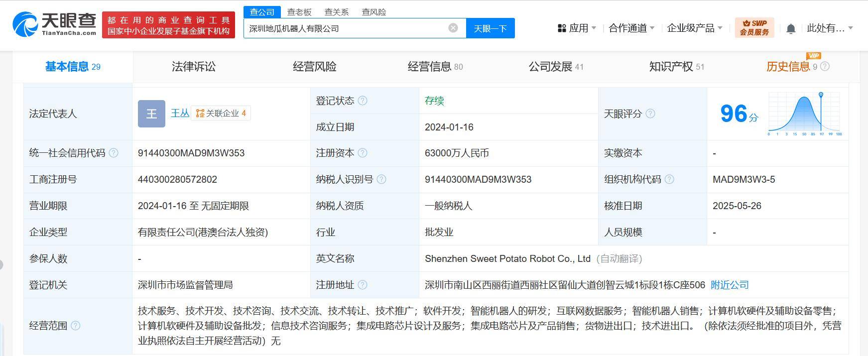
Task: Click the Shenzhen Sweet Potato Robot Co., Ltd name
Action: point(507,258)
